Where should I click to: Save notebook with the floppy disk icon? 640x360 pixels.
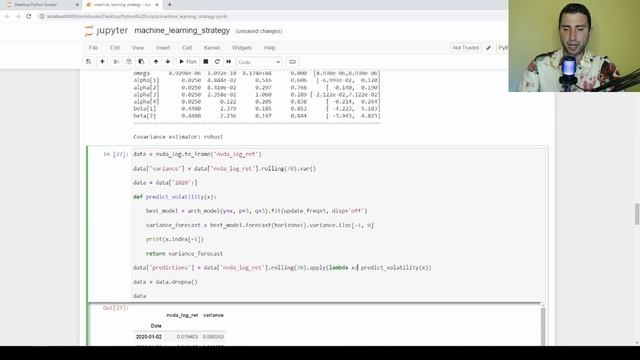(88, 62)
